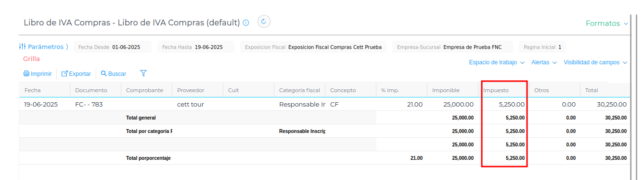This screenshot has height=180, width=644.
Task: Select the Grilla tab label
Action: click(31, 59)
